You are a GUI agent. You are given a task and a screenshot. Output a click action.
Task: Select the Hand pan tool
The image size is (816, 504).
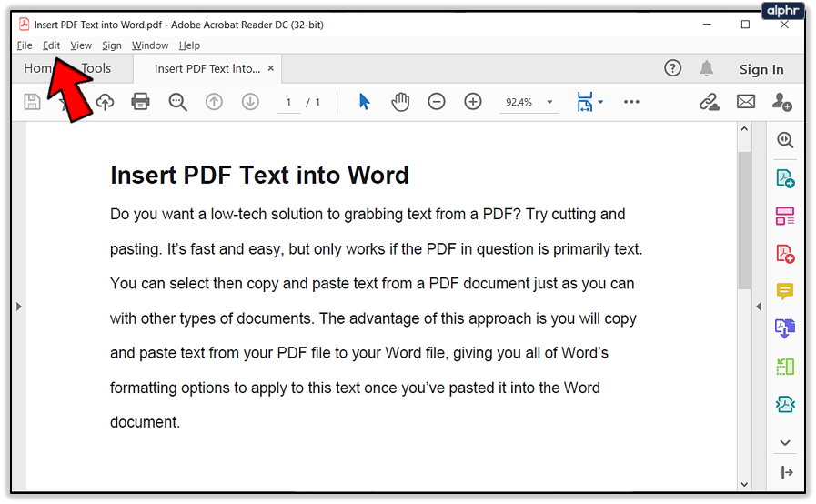tap(400, 102)
